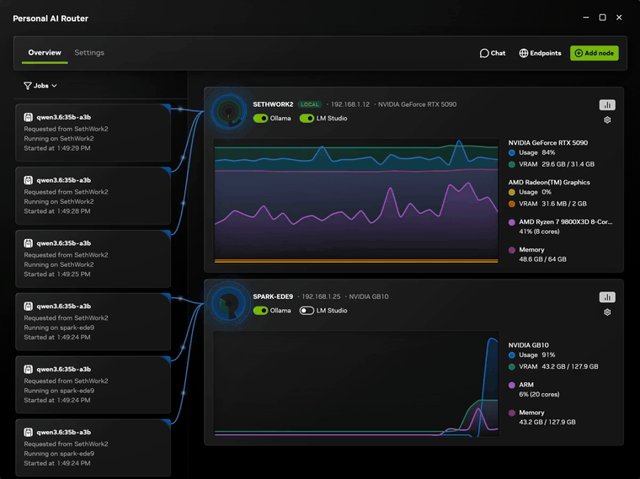
Task: Click '48.6 GB / 64 GB' memory value
Action: click(x=542, y=259)
